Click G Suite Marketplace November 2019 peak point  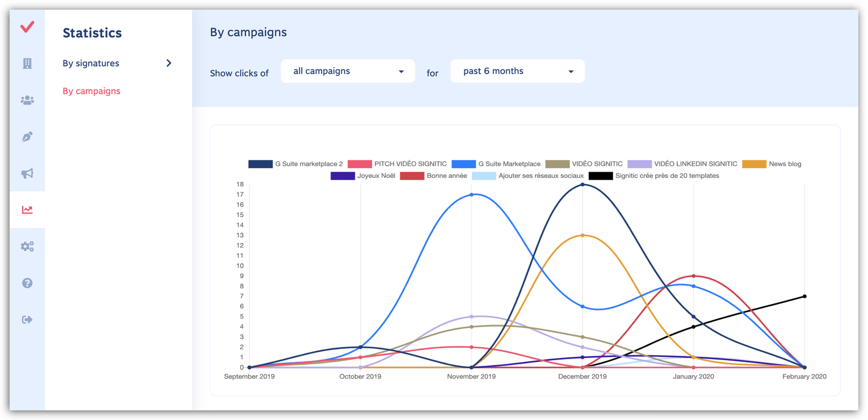tap(471, 194)
